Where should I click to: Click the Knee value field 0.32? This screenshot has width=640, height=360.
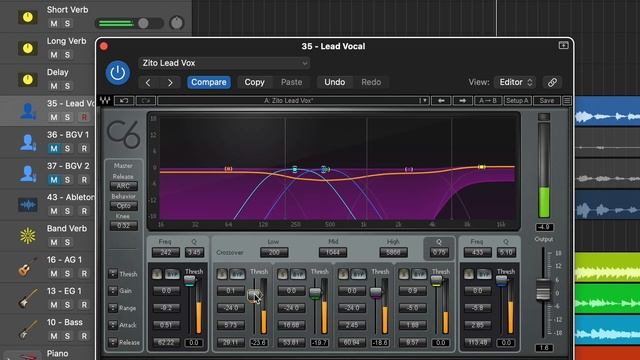coord(123,226)
